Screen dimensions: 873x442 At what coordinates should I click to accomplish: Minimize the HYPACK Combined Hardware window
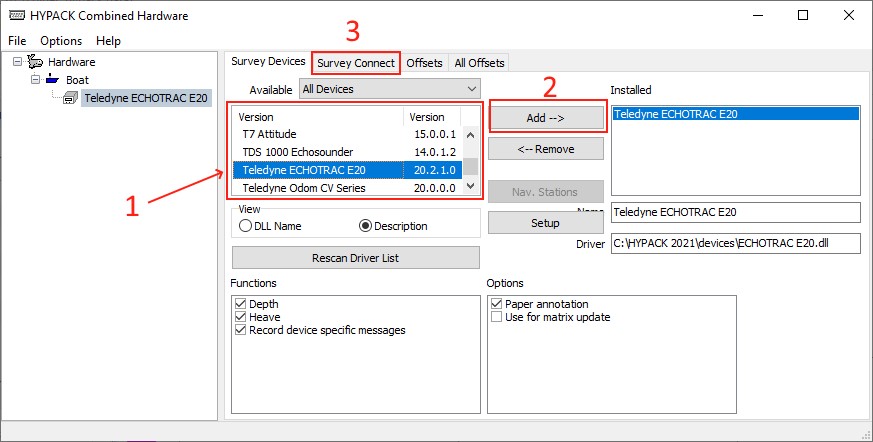(757, 16)
